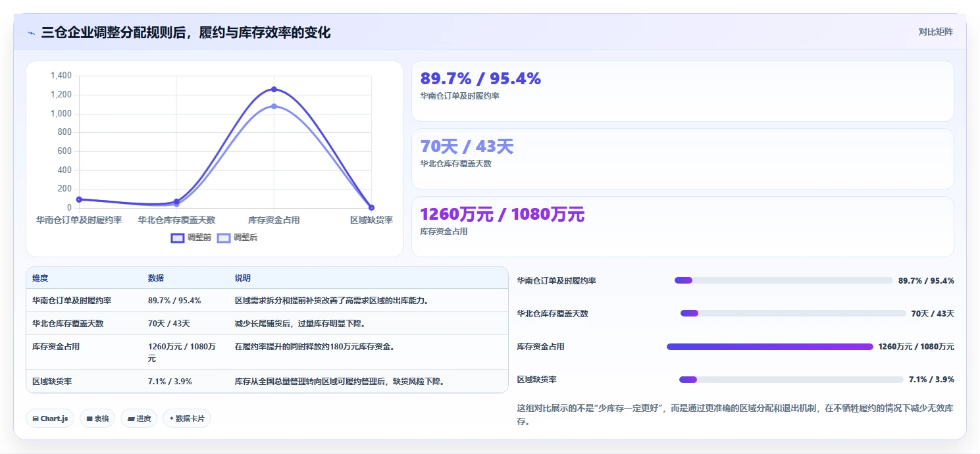Click the lightning icon beside the title
Image resolution: width=980 pixels, height=454 pixels.
point(31,33)
